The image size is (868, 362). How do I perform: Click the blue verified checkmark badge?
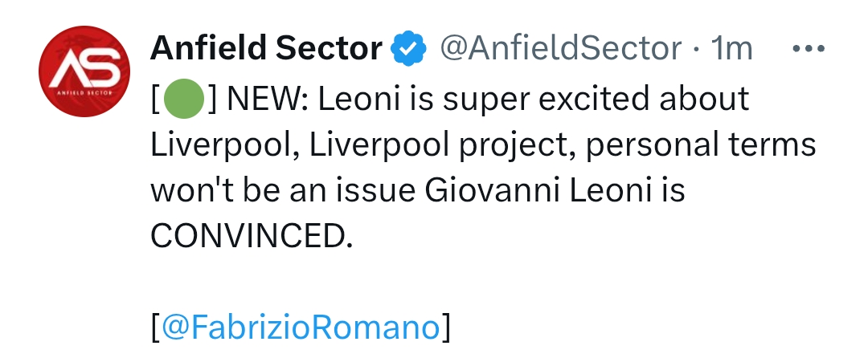[x=408, y=51]
